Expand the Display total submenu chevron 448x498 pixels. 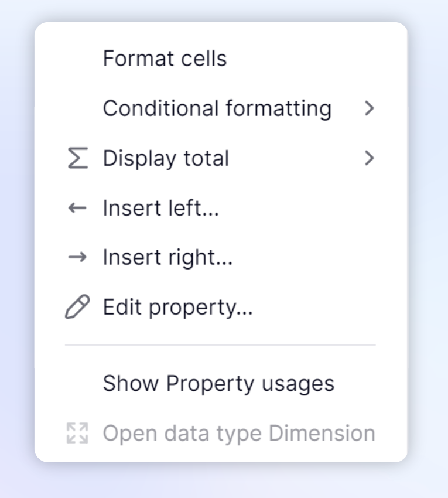370,158
